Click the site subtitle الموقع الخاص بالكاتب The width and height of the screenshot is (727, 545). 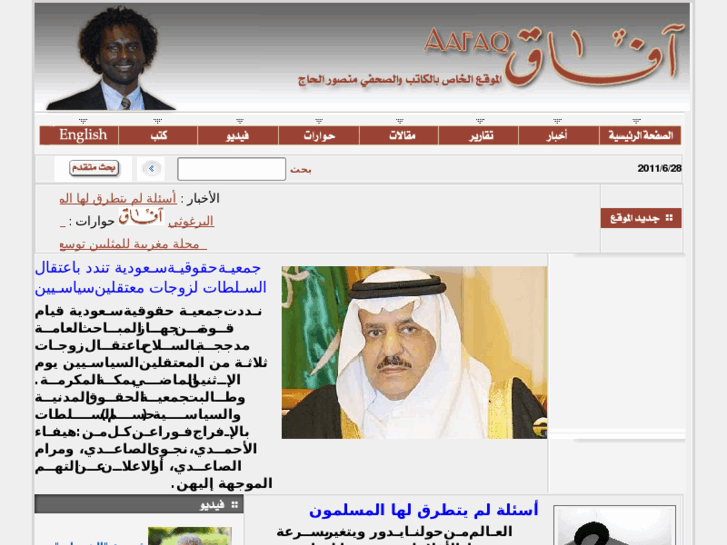pos(400,79)
